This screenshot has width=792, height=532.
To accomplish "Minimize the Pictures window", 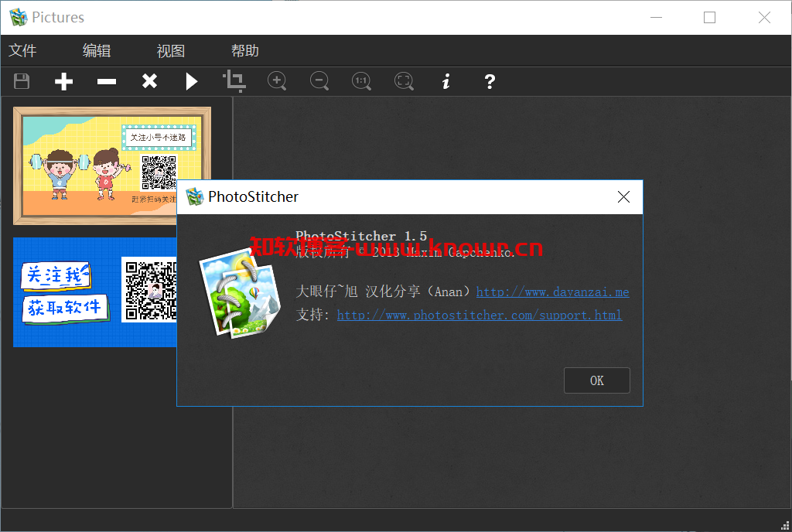I will 656,17.
